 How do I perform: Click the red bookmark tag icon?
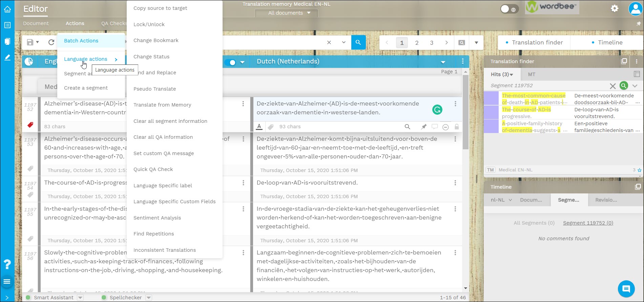coord(30,125)
